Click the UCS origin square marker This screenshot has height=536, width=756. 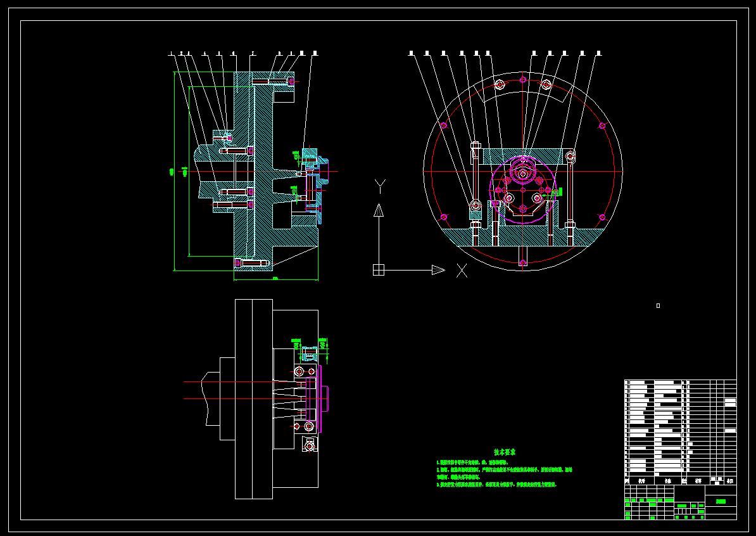point(379,270)
